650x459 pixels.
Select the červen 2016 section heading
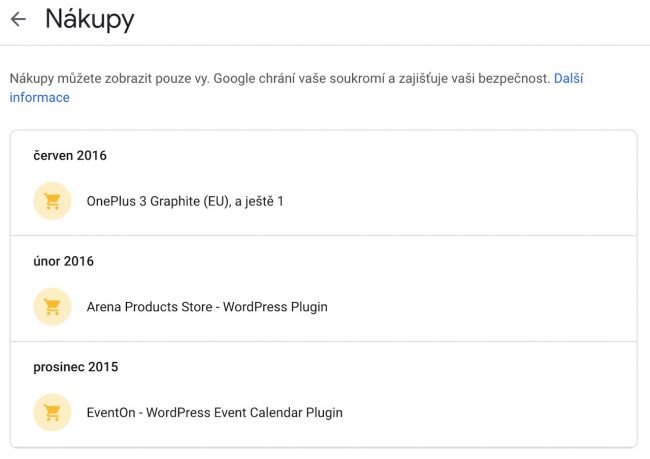[70, 155]
